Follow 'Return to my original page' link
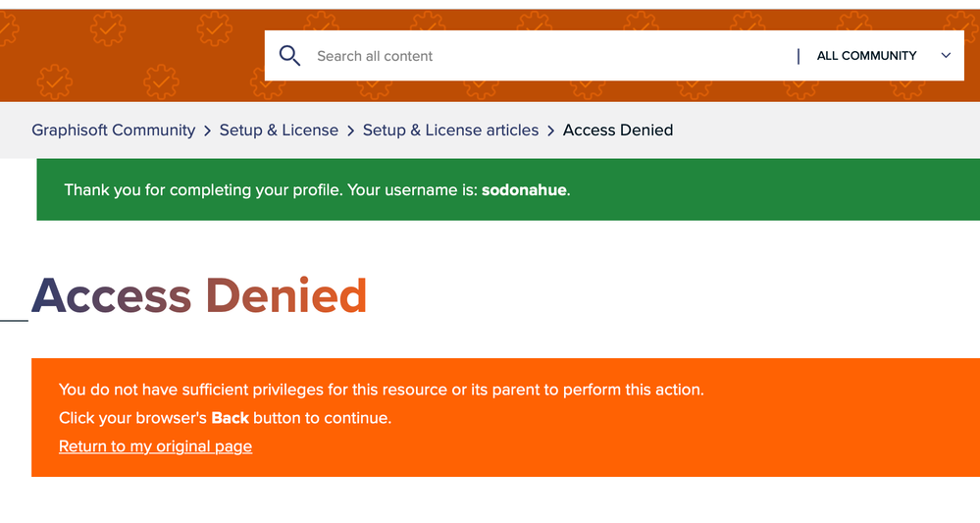 click(x=155, y=446)
